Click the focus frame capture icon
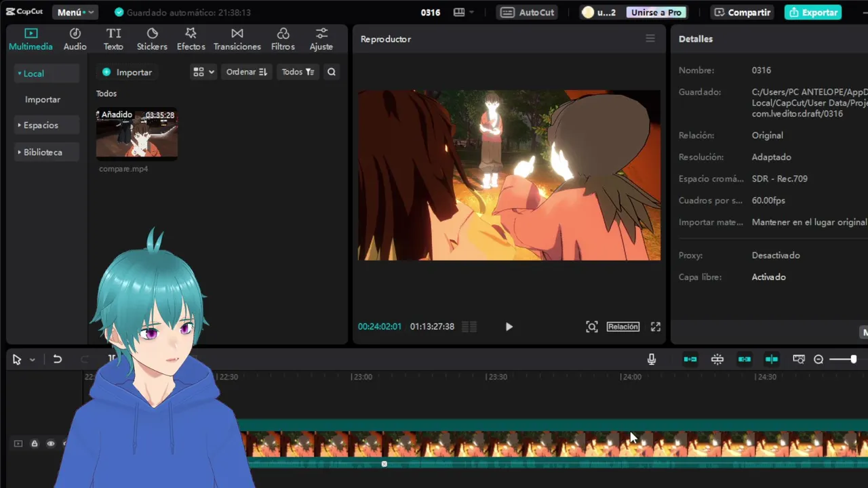Screen dimensions: 868x488 592,327
